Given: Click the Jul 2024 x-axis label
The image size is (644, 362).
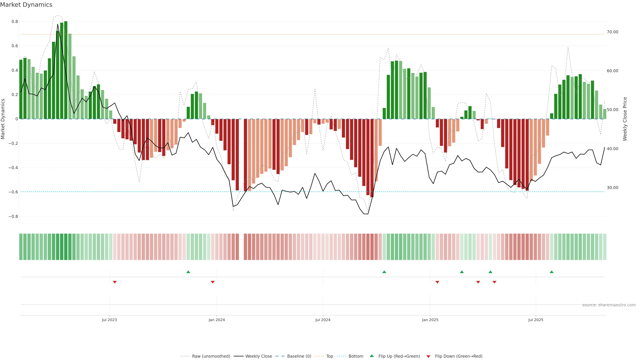Looking at the screenshot, I should coord(323,320).
